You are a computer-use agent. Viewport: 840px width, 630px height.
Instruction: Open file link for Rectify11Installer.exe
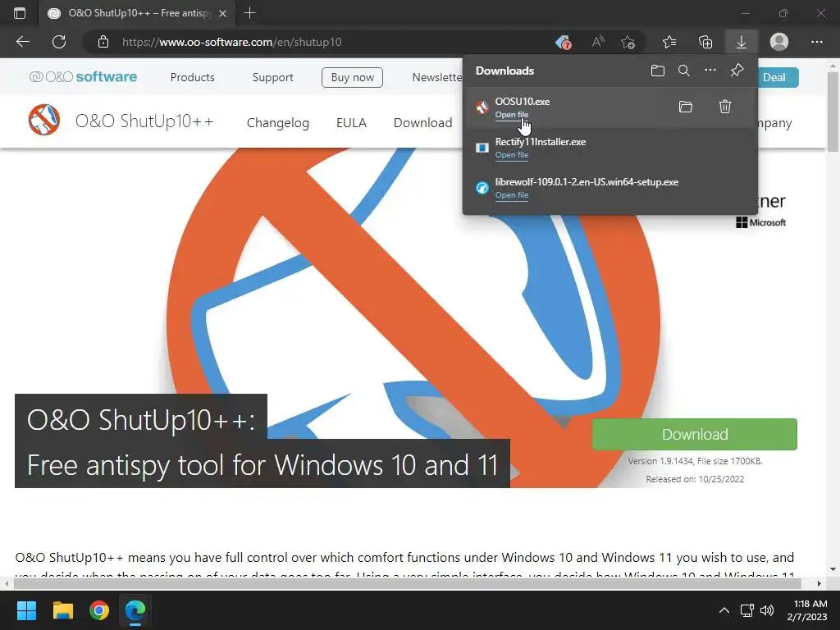pyautogui.click(x=512, y=155)
